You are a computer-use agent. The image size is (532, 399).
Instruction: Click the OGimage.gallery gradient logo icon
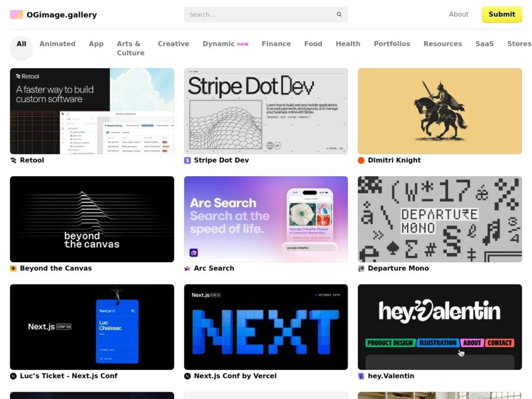pos(16,15)
